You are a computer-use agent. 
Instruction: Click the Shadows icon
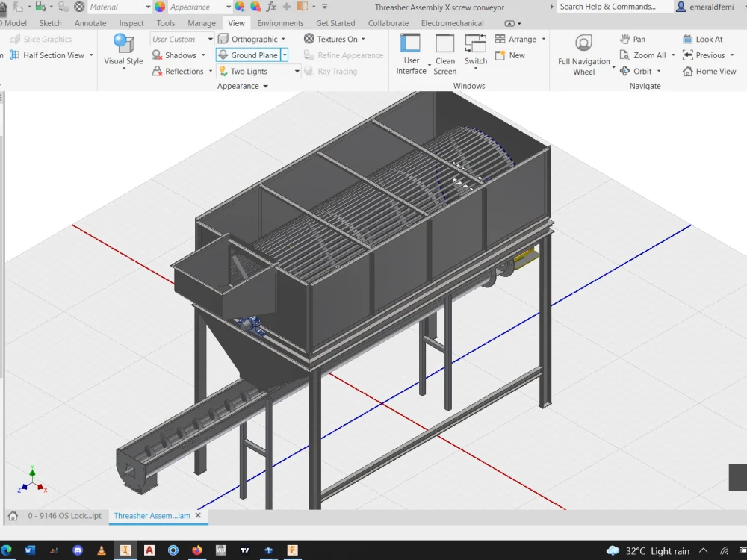(157, 55)
